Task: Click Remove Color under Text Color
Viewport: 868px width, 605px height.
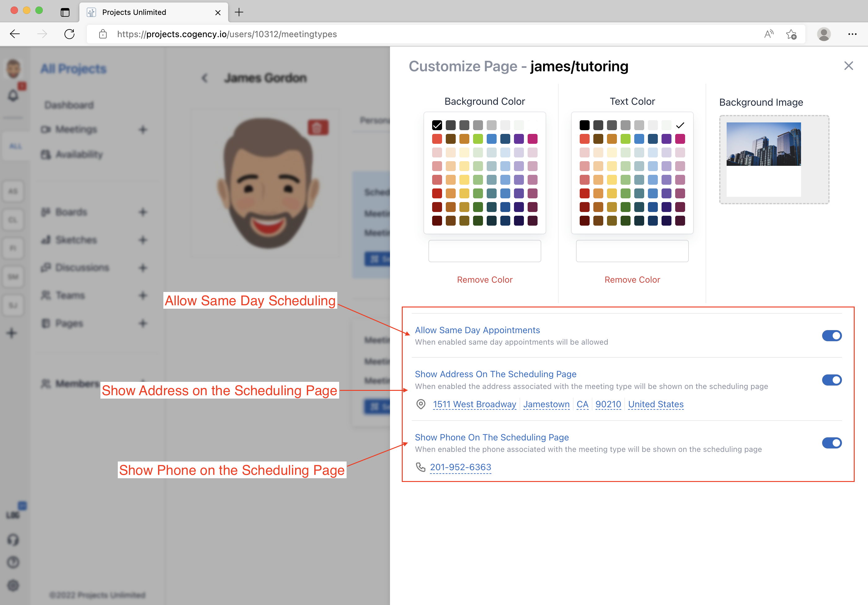Action: pyautogui.click(x=632, y=280)
